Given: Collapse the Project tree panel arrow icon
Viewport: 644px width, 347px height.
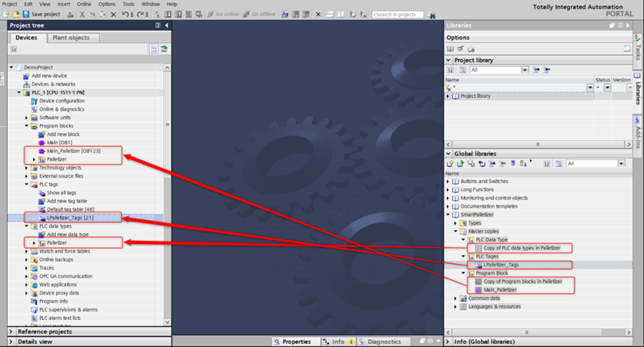Looking at the screenshot, I should point(166,25).
